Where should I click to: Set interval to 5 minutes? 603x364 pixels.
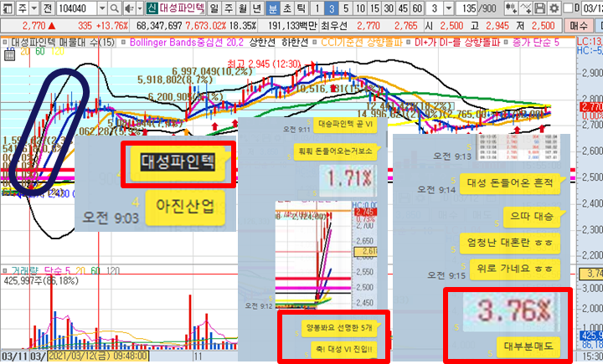[346, 8]
